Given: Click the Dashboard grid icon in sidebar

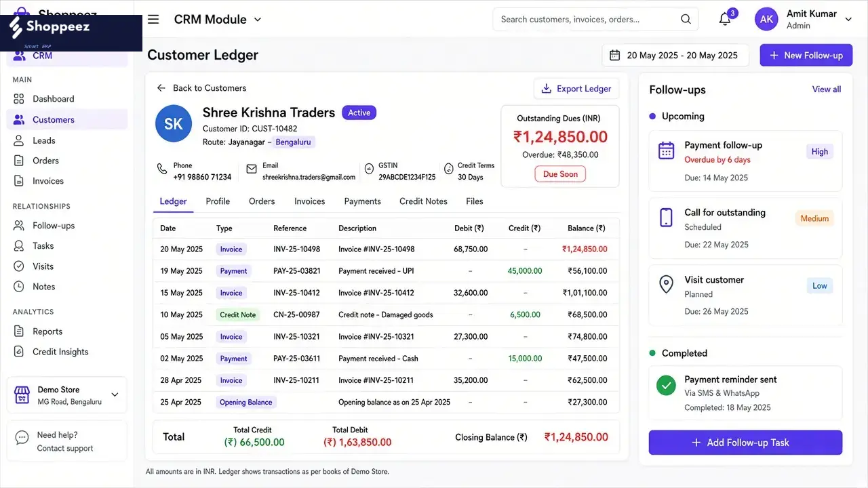Looking at the screenshot, I should (x=19, y=99).
